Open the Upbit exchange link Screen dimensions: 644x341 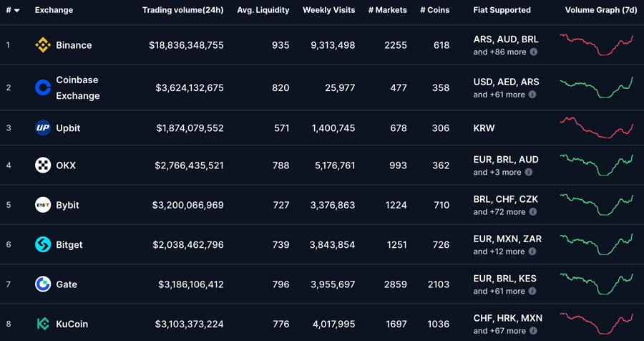(68, 128)
